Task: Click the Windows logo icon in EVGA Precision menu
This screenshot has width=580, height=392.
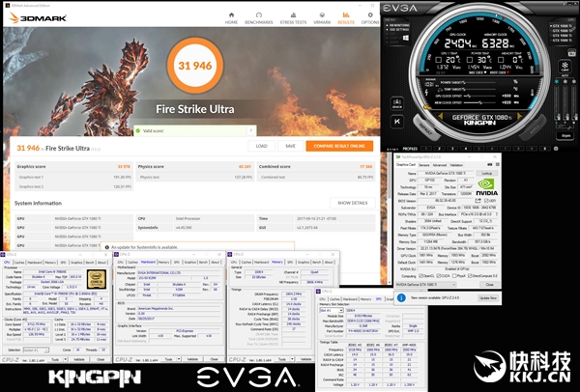Action: click(406, 38)
